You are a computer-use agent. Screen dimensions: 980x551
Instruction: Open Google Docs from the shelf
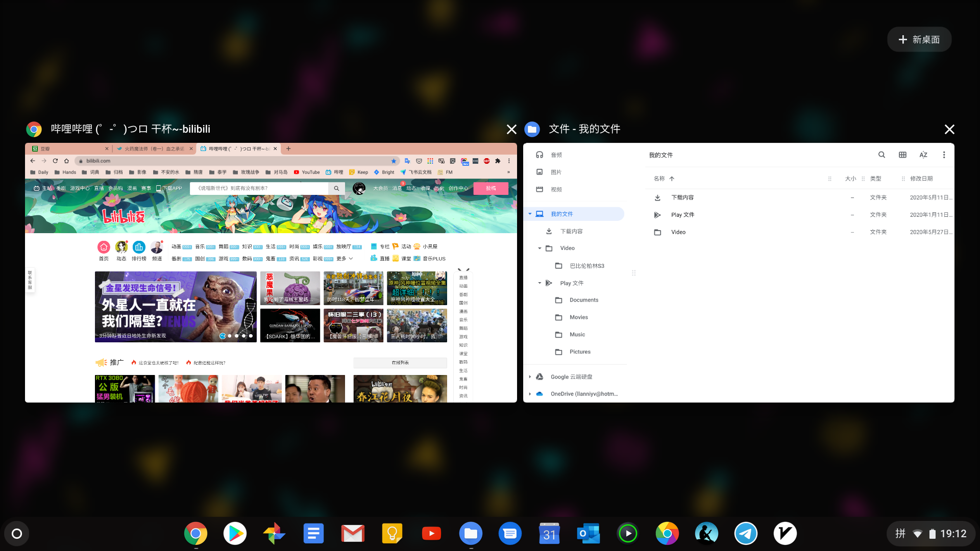313,534
